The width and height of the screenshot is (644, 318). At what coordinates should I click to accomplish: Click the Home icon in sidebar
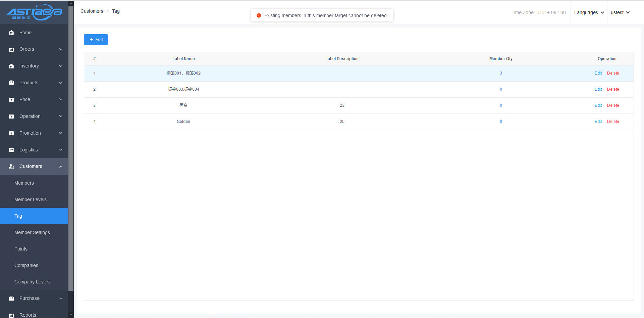11,33
